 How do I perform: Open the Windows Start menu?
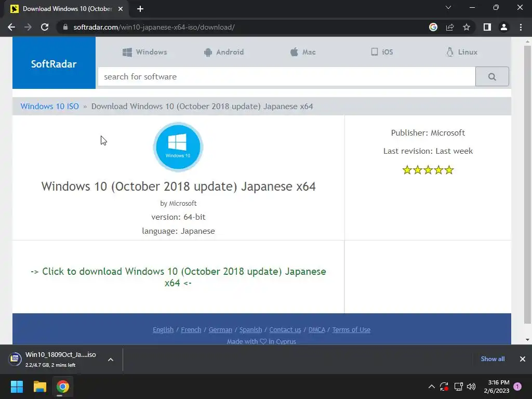[17, 387]
